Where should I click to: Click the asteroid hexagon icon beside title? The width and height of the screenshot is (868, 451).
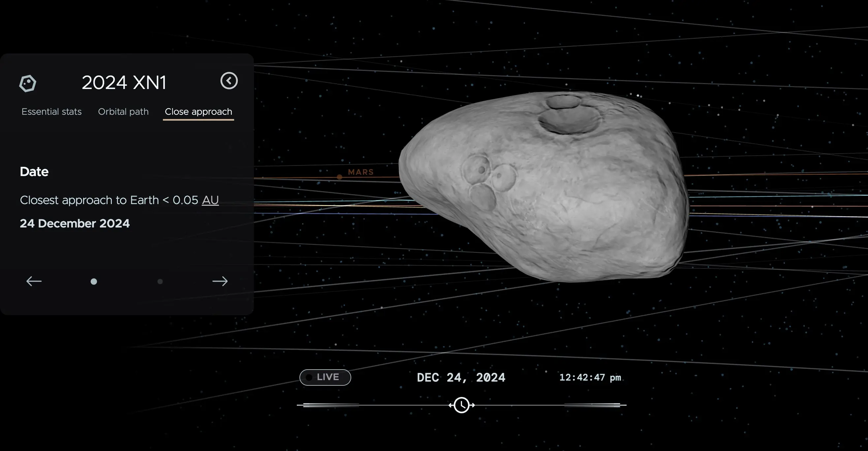click(x=28, y=83)
